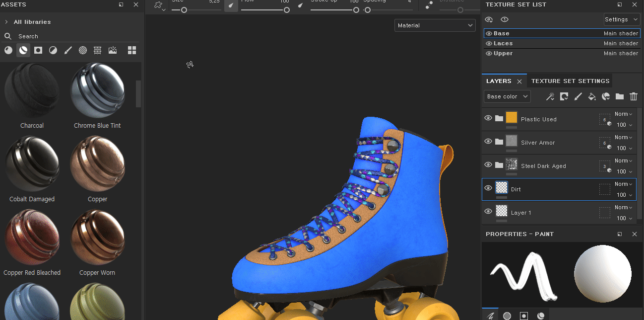The width and height of the screenshot is (644, 320).
Task: Add effect with magic wand icon
Action: pos(550,96)
